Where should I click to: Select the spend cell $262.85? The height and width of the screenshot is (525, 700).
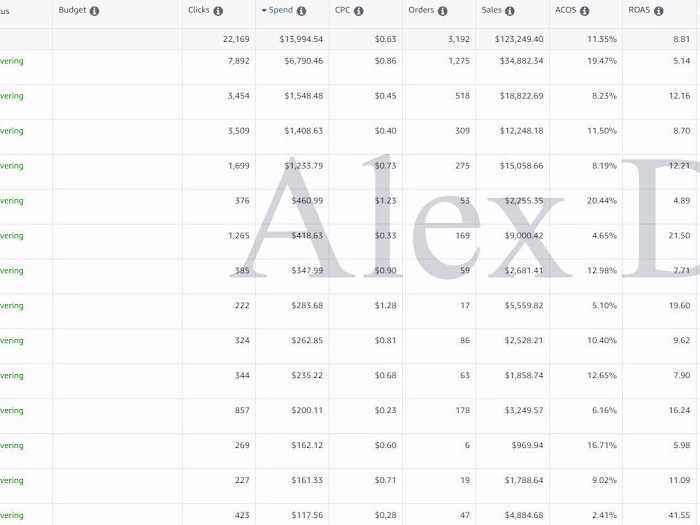307,341
